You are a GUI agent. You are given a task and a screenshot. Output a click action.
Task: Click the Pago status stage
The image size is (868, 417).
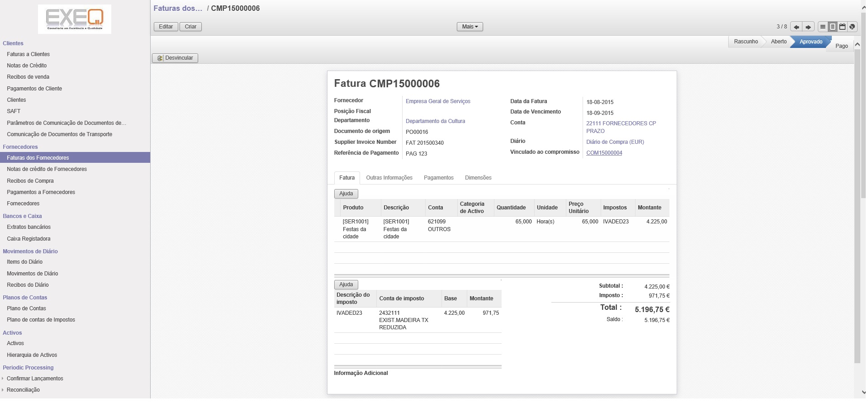point(841,46)
